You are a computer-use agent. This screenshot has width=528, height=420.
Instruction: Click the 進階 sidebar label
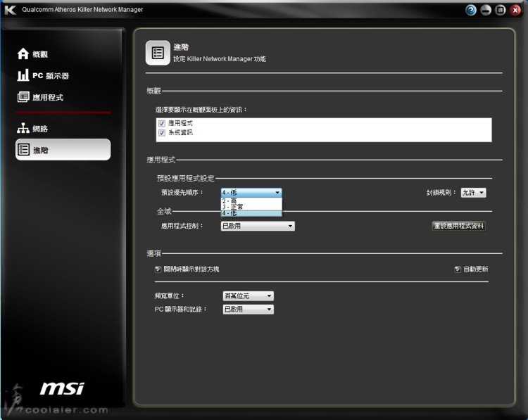pos(40,150)
